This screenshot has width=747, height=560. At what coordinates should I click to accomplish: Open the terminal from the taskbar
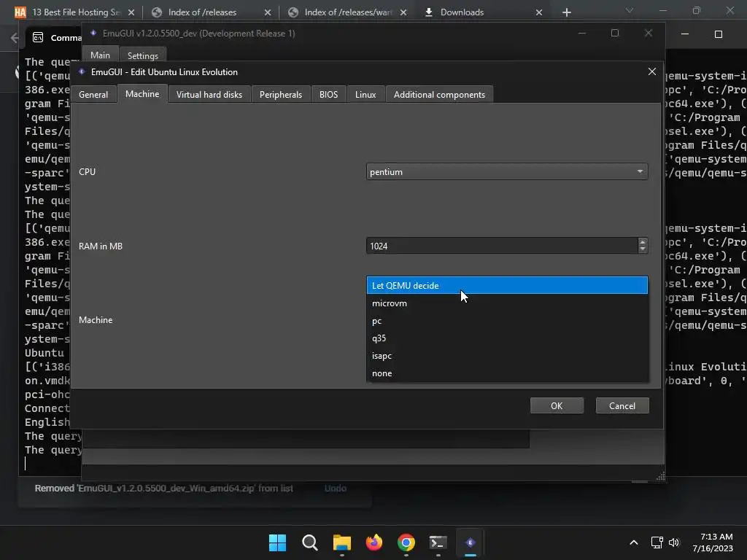point(438,542)
